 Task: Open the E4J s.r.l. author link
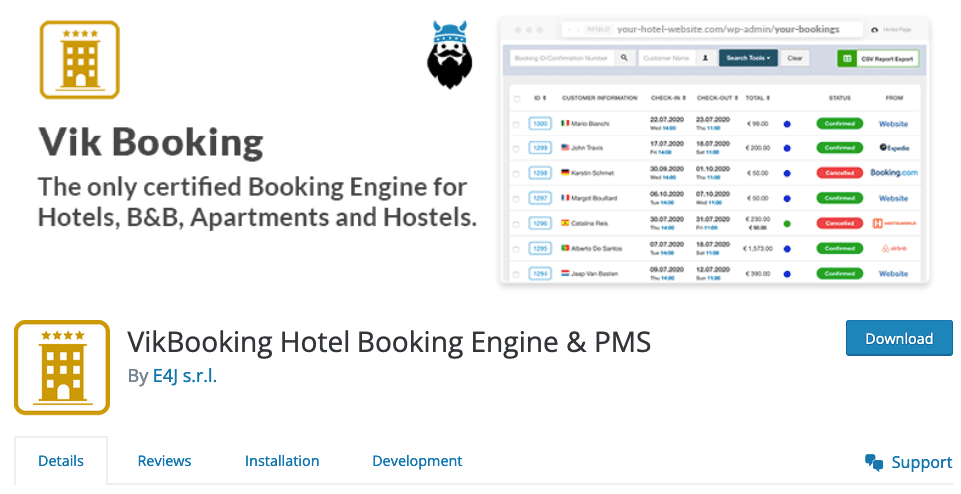pyautogui.click(x=184, y=376)
